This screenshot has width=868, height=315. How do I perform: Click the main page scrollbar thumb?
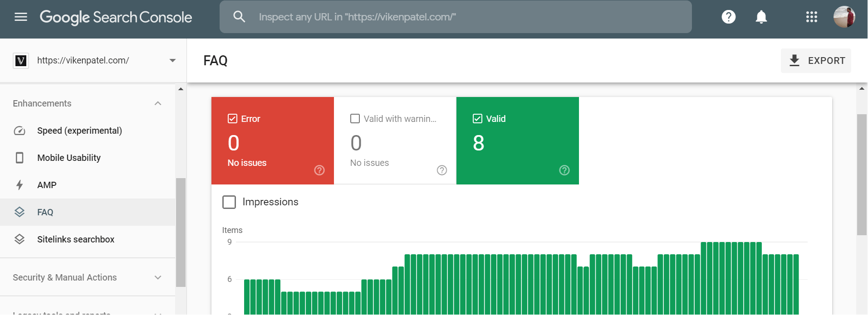[x=862, y=174]
